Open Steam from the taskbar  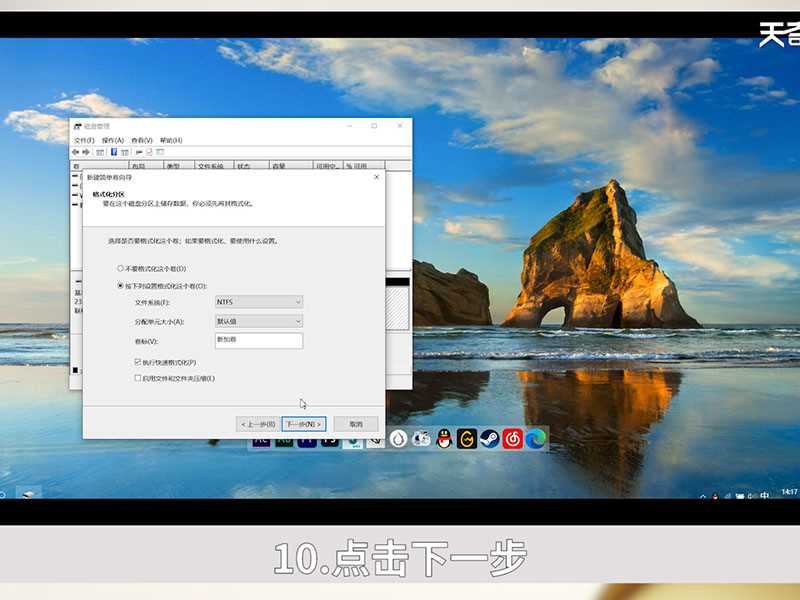pos(489,438)
